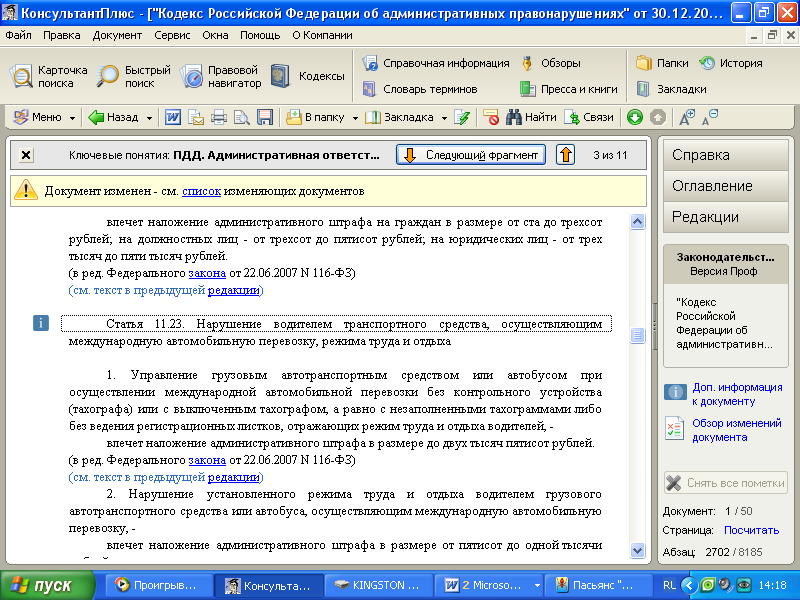Image resolution: width=800 pixels, height=600 pixels.
Task: Open the Правка menu
Action: pyautogui.click(x=62, y=35)
